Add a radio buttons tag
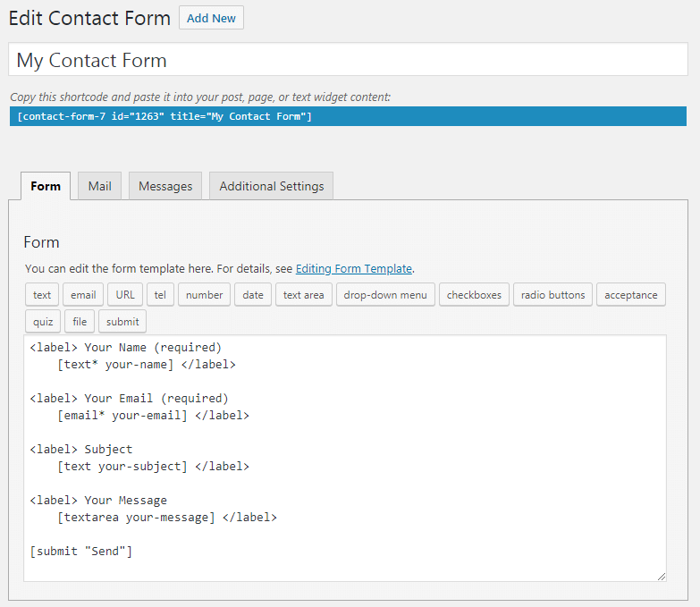This screenshot has height=607, width=700. (552, 295)
